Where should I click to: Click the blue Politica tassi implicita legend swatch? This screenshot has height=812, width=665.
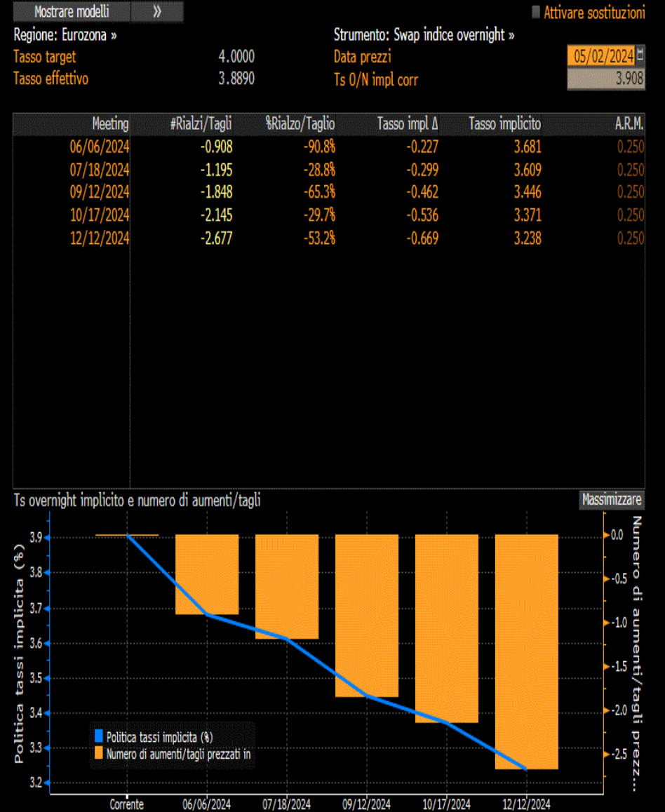pos(99,736)
